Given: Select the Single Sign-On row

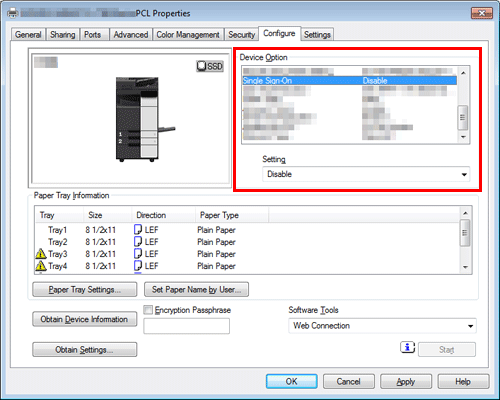Looking at the screenshot, I should 349,80.
